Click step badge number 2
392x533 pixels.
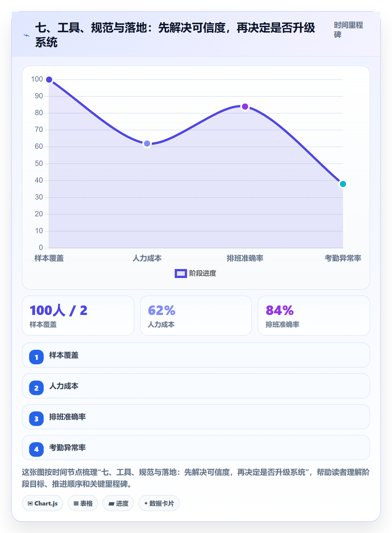(x=36, y=388)
